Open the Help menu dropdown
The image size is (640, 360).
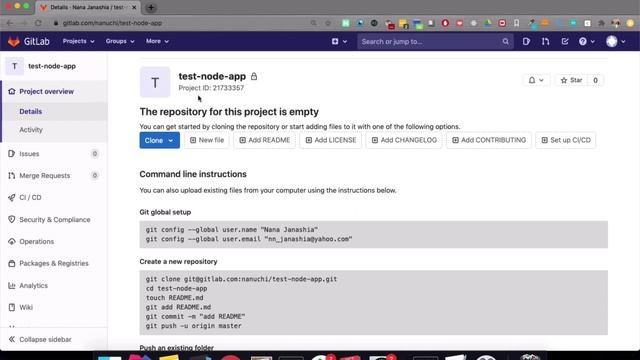coord(587,41)
